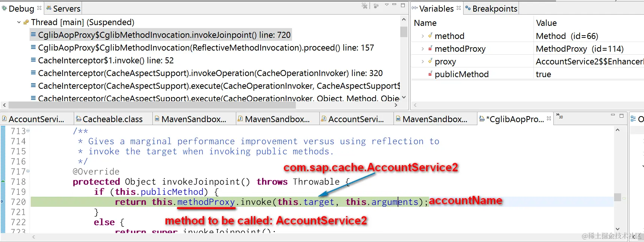The image size is (644, 242).
Task: Open the third MavenSandbox... editor tab
Action: [x=435, y=120]
